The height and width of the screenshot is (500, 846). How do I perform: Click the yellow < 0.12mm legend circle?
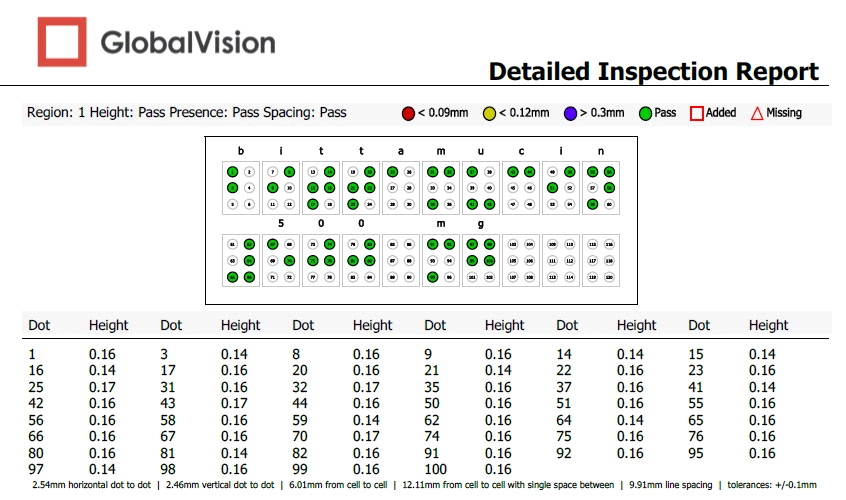489,113
